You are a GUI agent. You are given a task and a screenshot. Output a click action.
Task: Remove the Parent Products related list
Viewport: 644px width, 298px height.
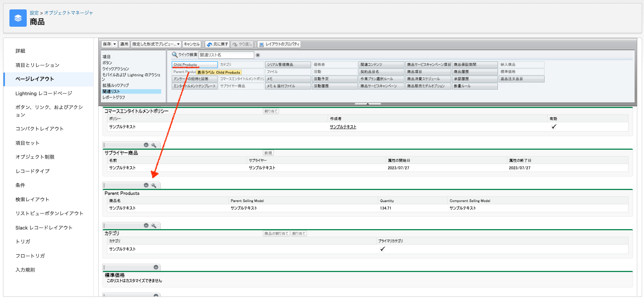coord(146,185)
